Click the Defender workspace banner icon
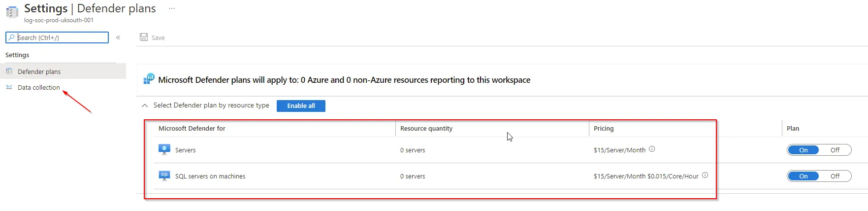Viewport: 868px width, 211px height. pyautogui.click(x=149, y=79)
